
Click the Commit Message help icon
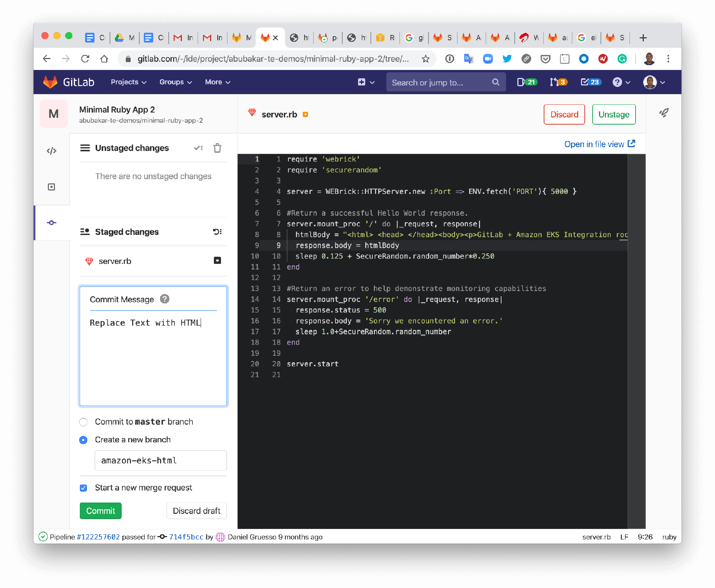165,299
